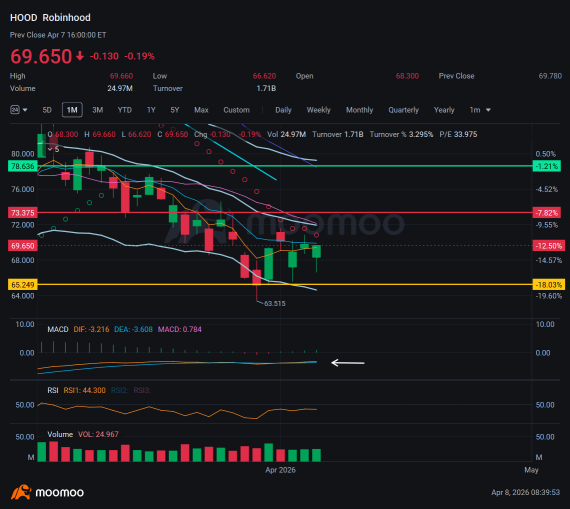Select the 1M time range
Image resolution: width=570 pixels, height=509 pixels.
pos(72,110)
